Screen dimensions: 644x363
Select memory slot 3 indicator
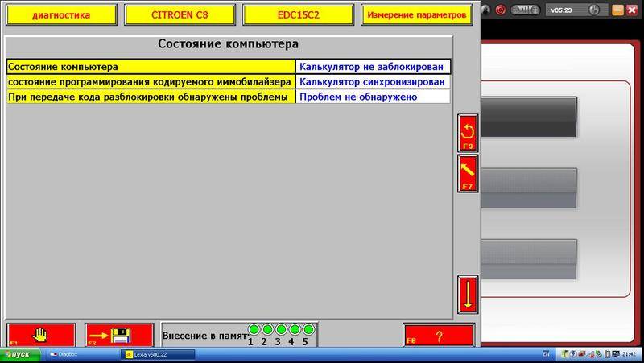pyautogui.click(x=281, y=330)
